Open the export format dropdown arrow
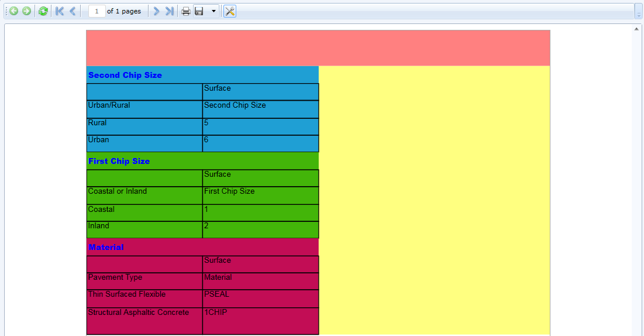The image size is (644, 336). (x=213, y=11)
